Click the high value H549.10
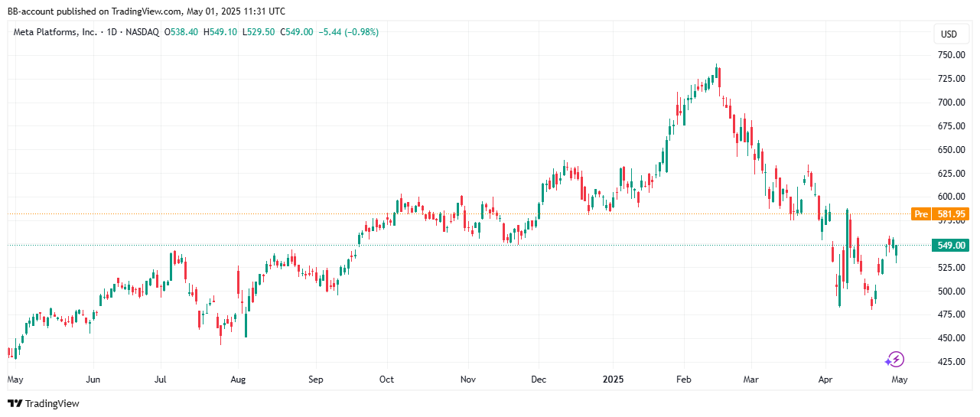980x417 pixels. 220,32
